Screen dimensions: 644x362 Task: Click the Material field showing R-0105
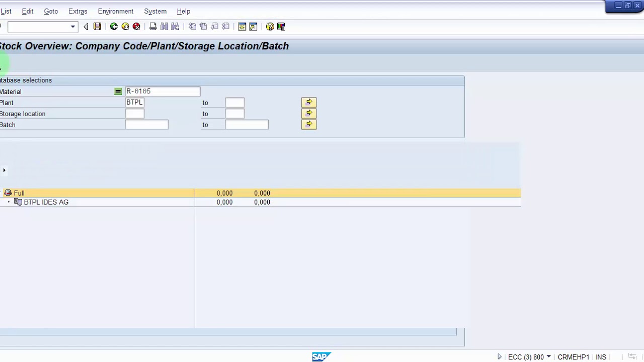[x=163, y=92]
